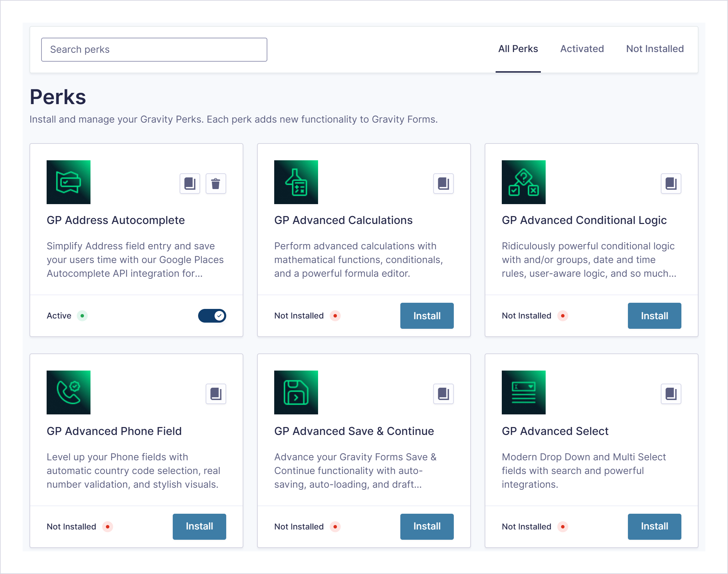The width and height of the screenshot is (728, 574).
Task: Click Not Installed status on GP Advanced Select
Action: [526, 527]
